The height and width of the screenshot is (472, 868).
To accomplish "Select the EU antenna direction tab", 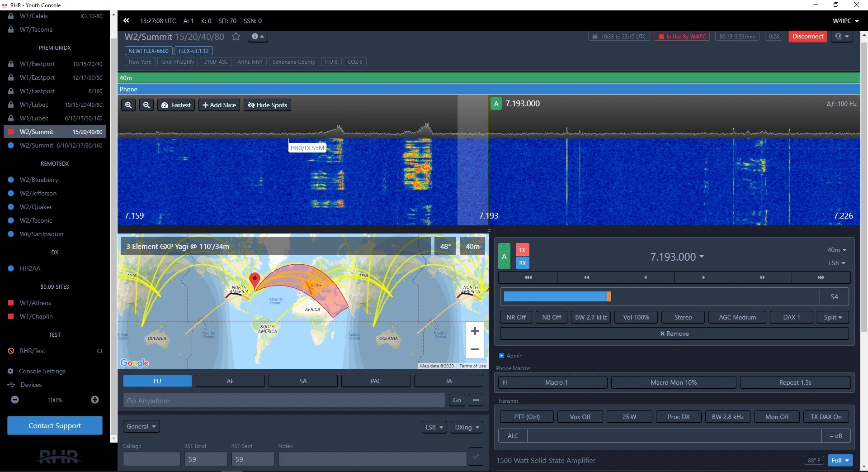I will pos(157,381).
